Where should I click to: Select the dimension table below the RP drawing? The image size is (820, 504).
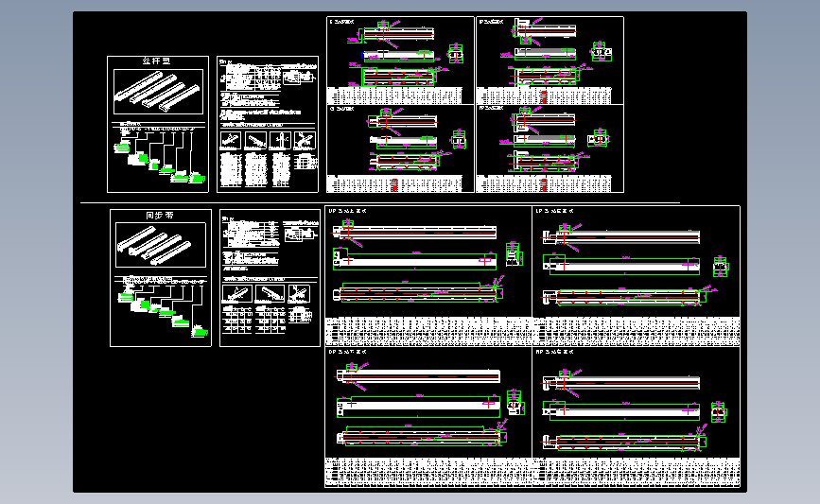[x=636, y=473]
